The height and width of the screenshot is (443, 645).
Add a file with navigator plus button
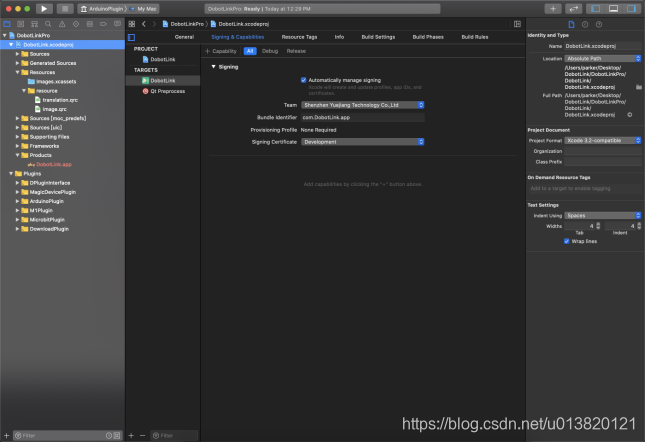click(x=7, y=435)
